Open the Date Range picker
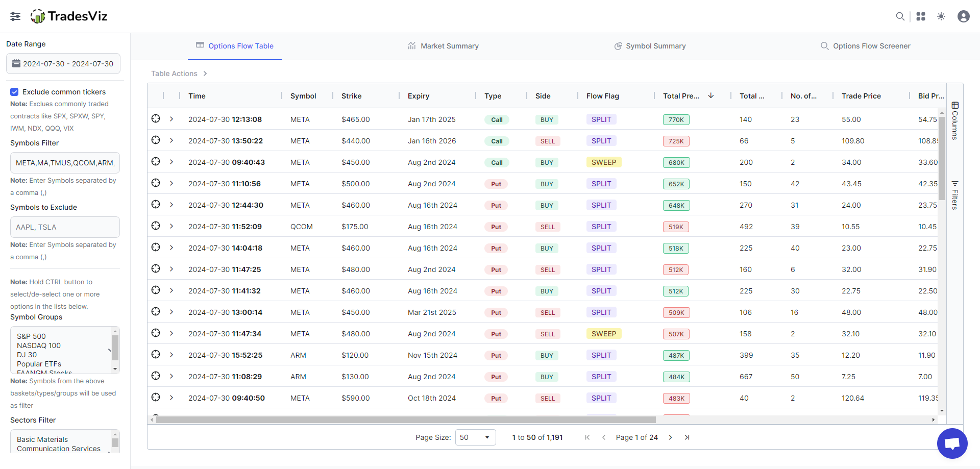The height and width of the screenshot is (469, 980). tap(63, 64)
